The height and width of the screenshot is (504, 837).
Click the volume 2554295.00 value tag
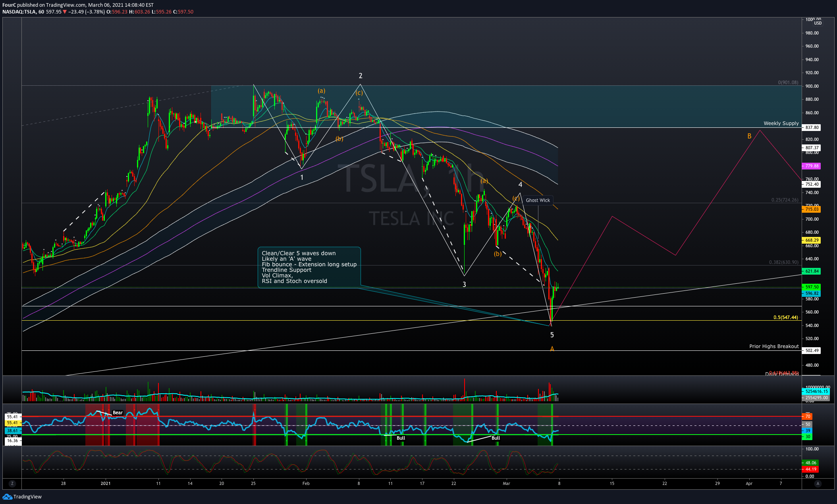pos(816,398)
